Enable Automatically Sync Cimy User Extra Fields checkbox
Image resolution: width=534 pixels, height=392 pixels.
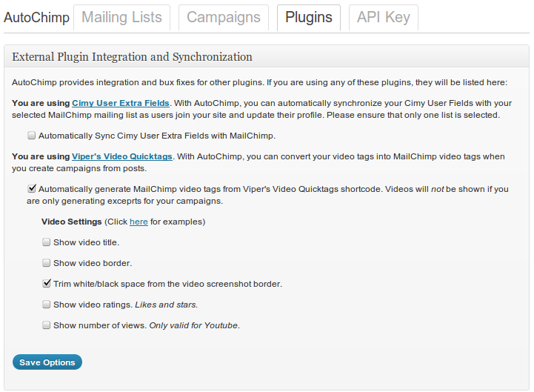(x=31, y=136)
